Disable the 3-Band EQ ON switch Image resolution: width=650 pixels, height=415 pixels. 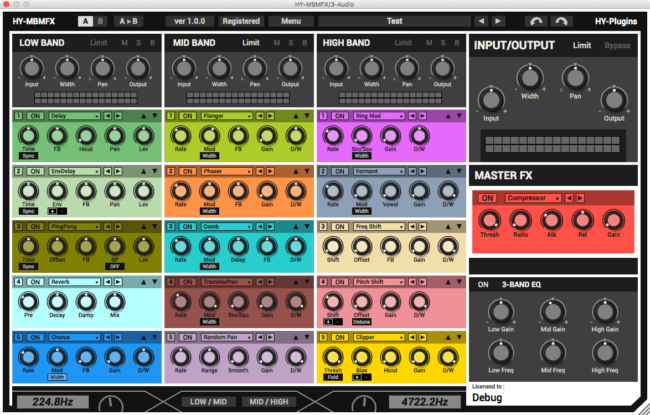(483, 284)
